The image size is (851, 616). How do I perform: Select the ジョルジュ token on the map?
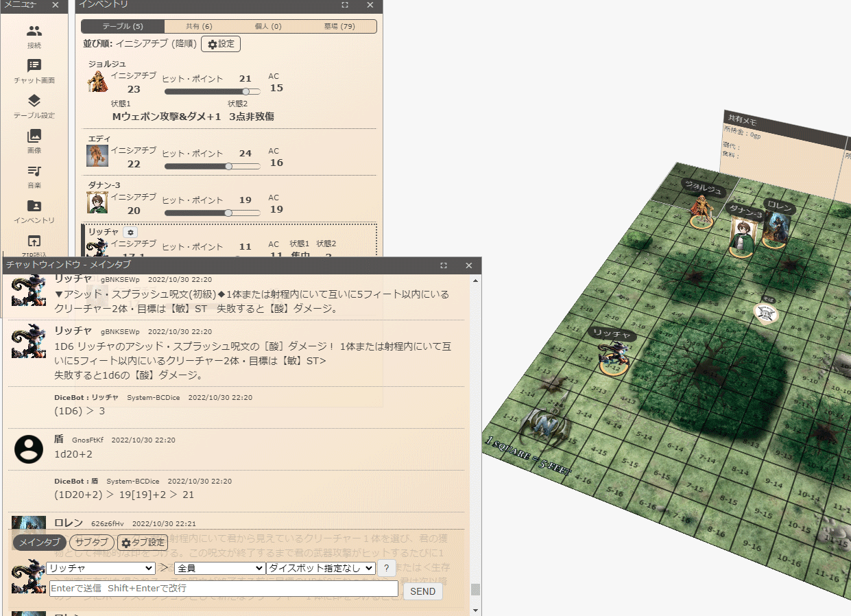tap(702, 211)
